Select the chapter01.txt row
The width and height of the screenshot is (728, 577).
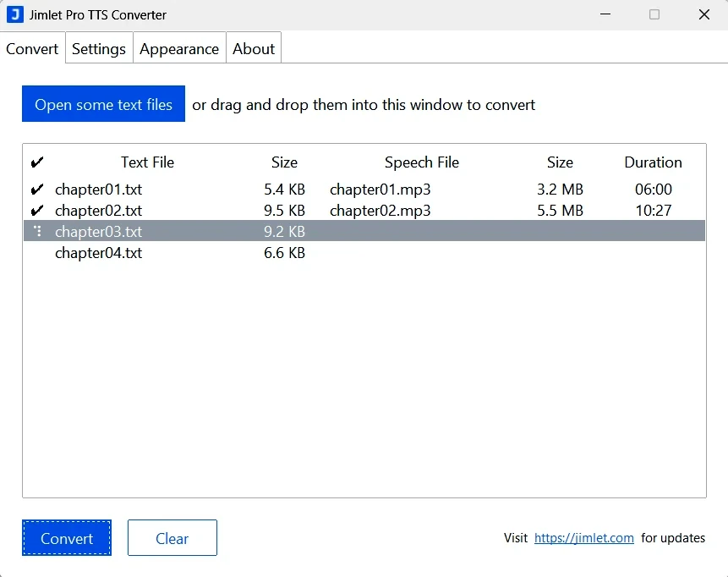click(97, 190)
